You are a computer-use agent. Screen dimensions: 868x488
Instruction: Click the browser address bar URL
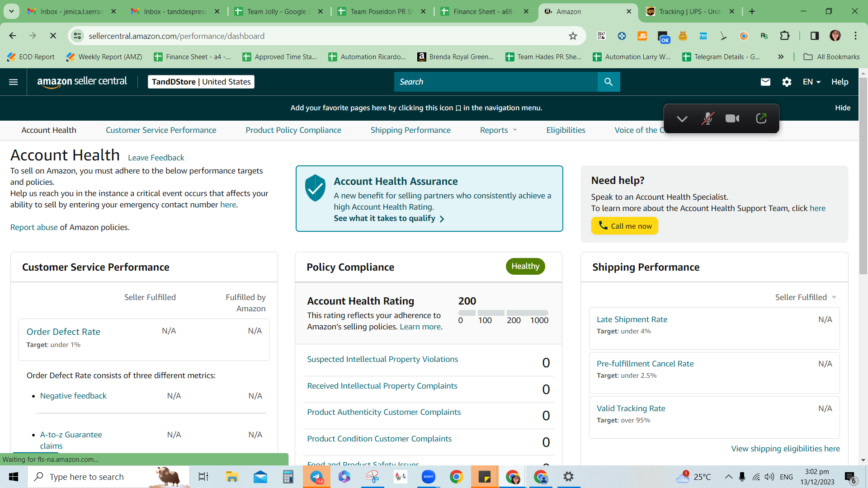tap(176, 36)
